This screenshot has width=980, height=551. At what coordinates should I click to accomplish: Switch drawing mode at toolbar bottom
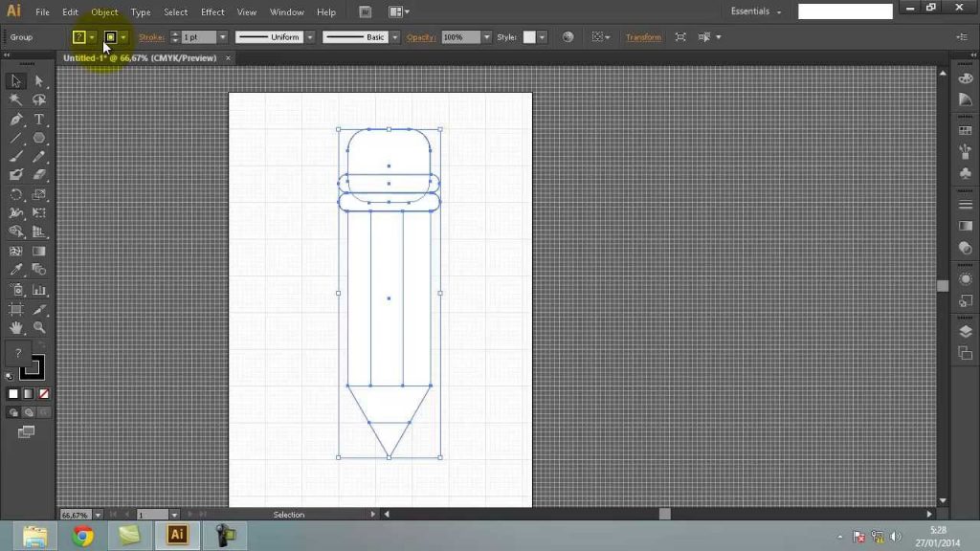click(13, 411)
